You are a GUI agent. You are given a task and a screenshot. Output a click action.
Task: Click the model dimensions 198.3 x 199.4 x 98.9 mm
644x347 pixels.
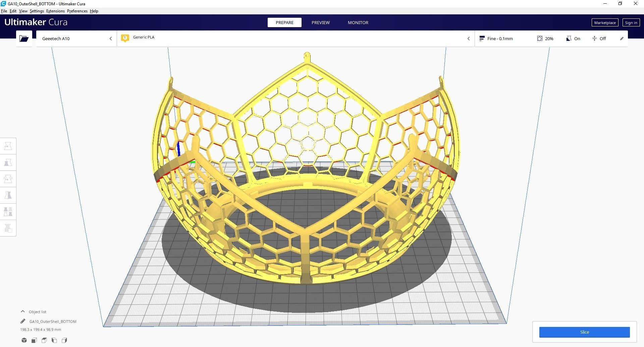(x=41, y=330)
